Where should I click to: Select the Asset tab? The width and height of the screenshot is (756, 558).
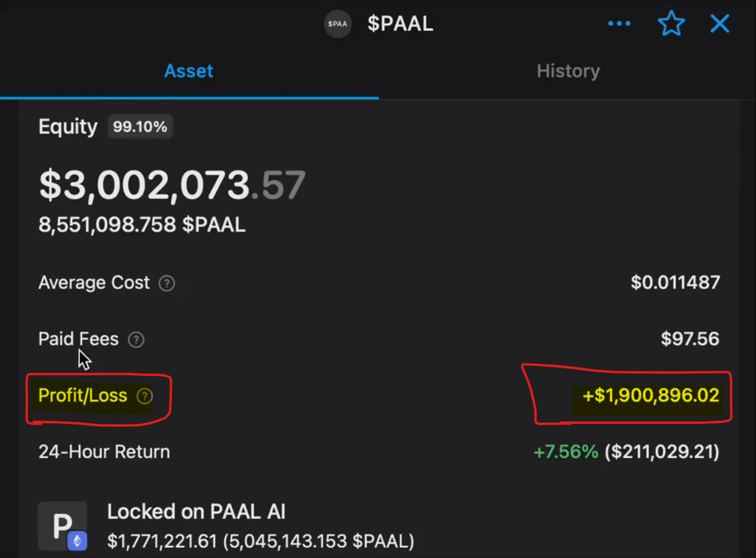point(189,71)
